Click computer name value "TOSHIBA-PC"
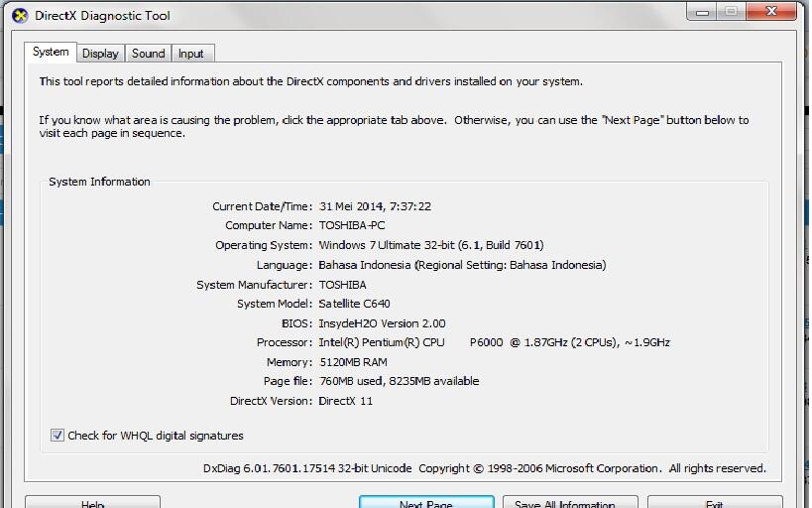 (x=352, y=225)
